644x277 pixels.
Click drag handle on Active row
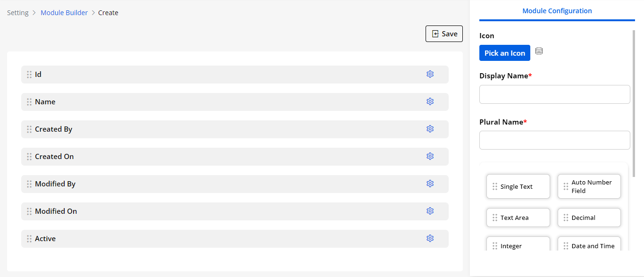coord(29,239)
